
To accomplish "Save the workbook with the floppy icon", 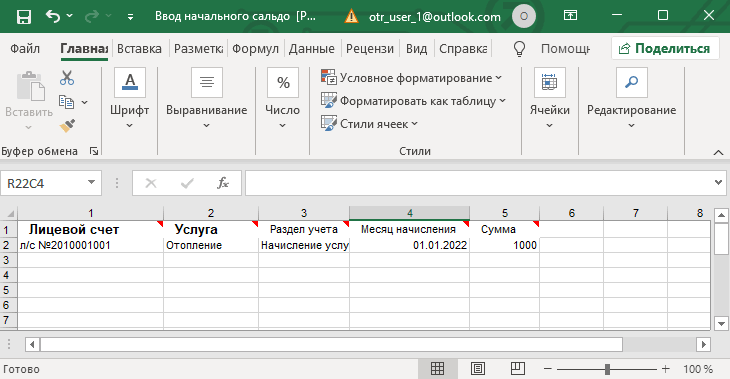I will pos(24,17).
